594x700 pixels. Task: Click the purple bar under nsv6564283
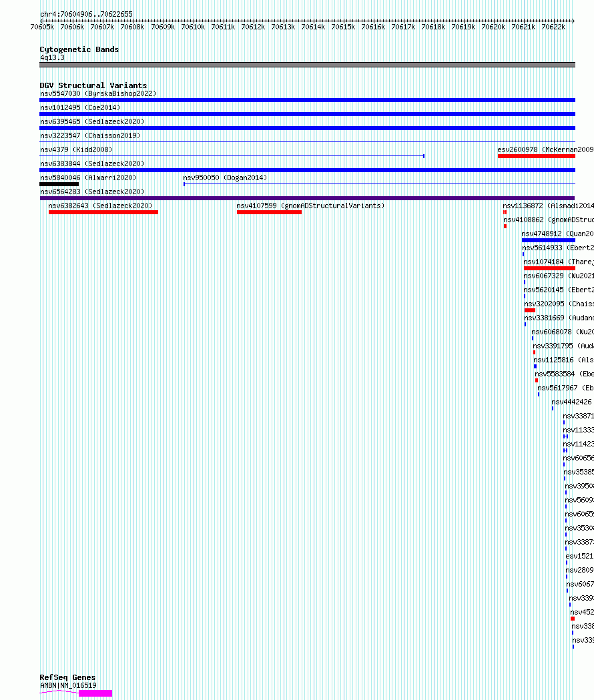(307, 198)
